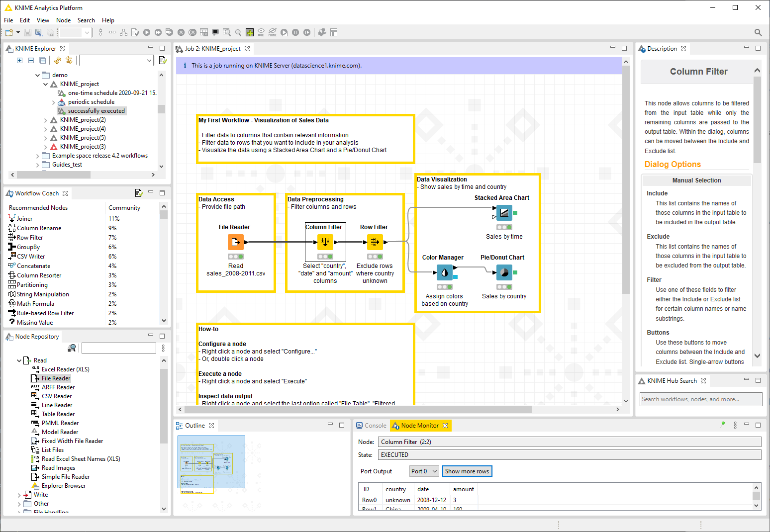Click the layout editor icon in toolbar
The width and height of the screenshot is (770, 532).
(x=334, y=32)
